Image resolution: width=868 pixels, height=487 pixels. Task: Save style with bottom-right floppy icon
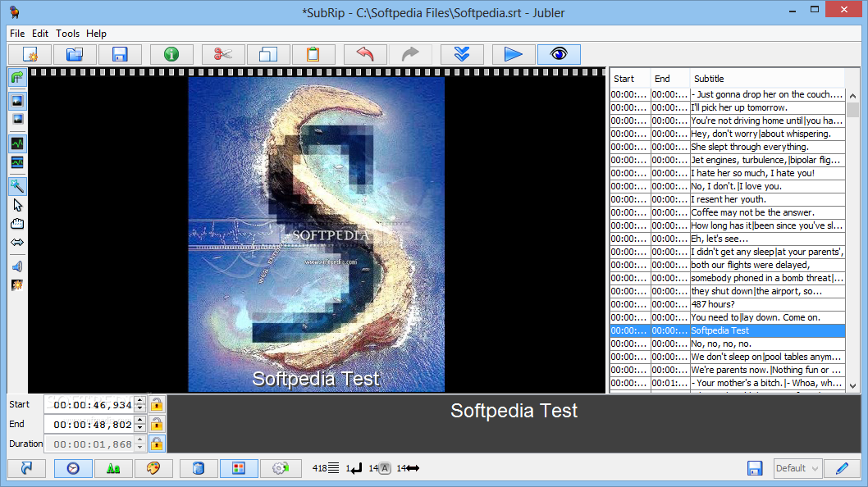pos(755,468)
